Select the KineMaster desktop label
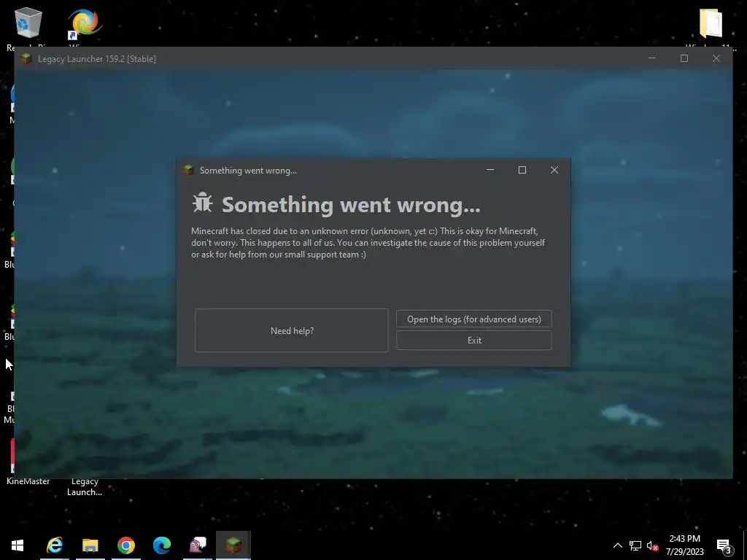 (x=28, y=481)
